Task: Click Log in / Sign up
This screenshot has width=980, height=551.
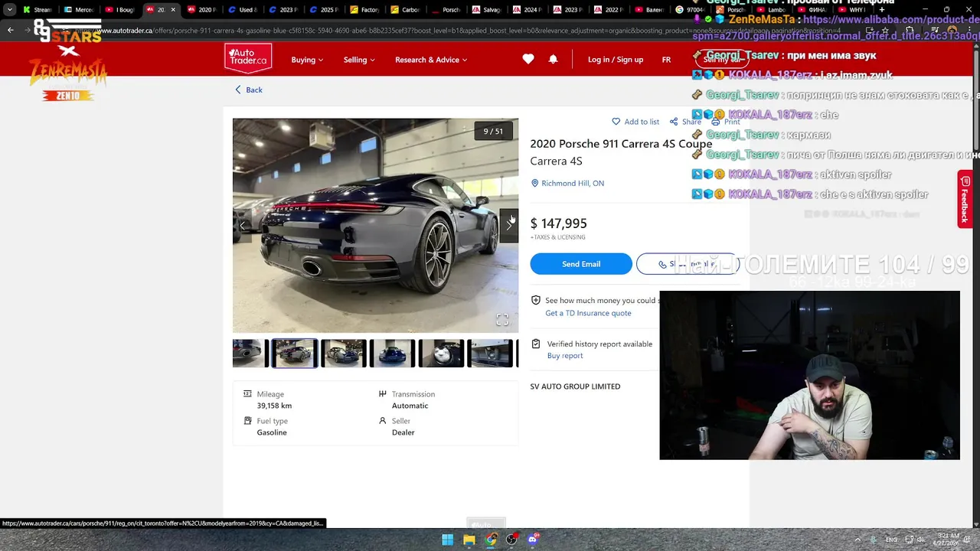Action: pyautogui.click(x=616, y=60)
